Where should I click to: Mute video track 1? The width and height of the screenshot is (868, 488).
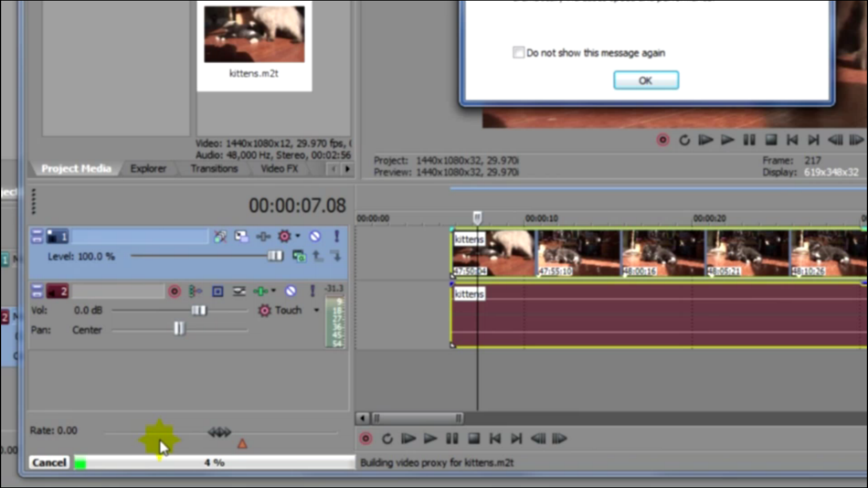pos(315,237)
